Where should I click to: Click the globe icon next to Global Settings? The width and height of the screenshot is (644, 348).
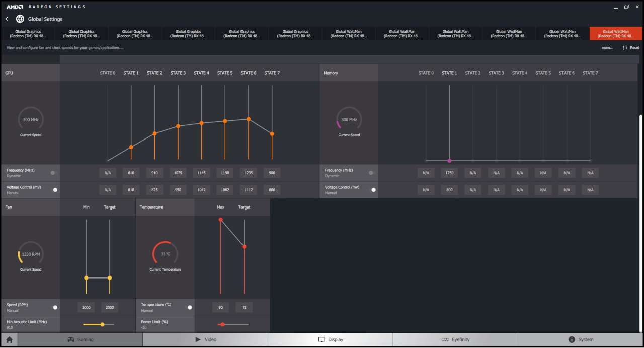[20, 19]
